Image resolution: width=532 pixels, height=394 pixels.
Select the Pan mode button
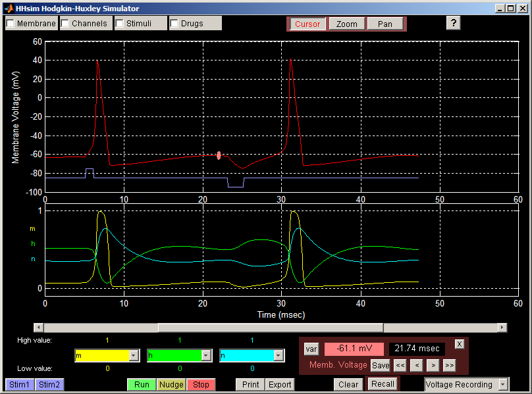click(x=385, y=24)
